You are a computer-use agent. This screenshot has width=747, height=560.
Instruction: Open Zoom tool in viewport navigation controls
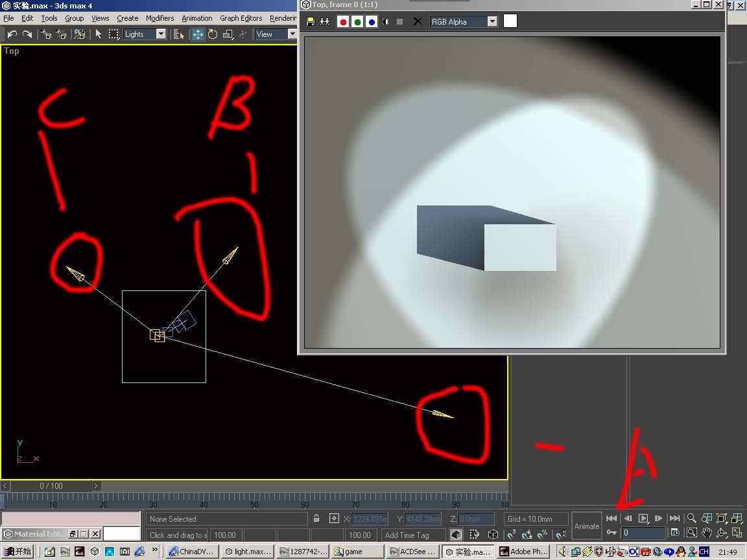click(x=691, y=518)
